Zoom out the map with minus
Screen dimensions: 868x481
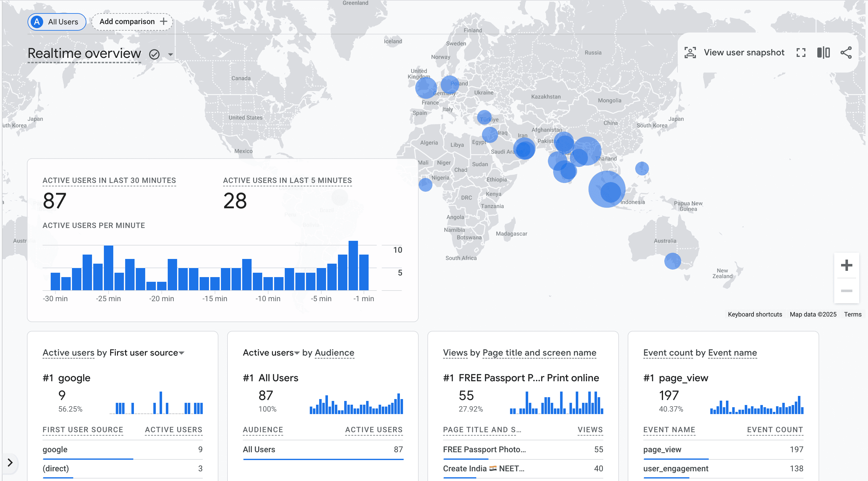click(846, 291)
